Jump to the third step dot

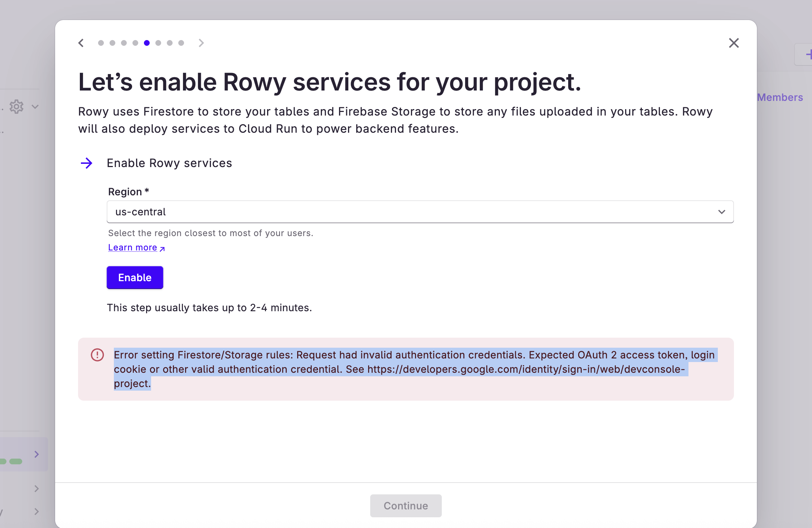[x=124, y=43]
